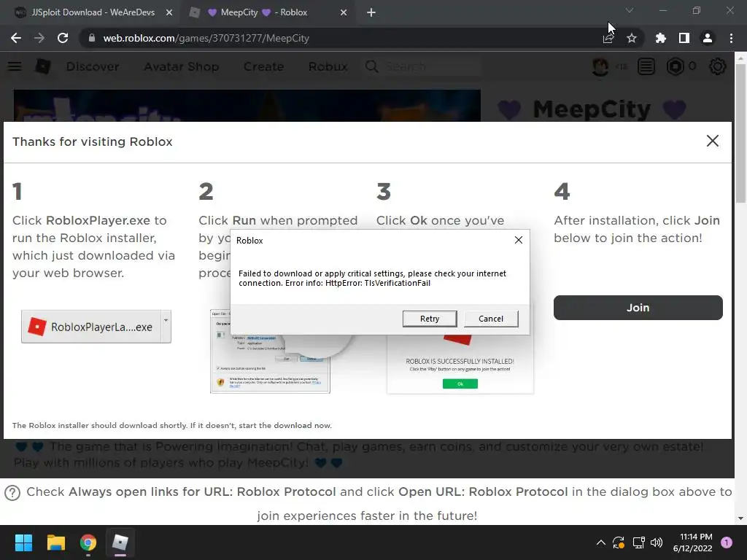Click the Run prompt screenshot thumbnail
The image size is (747, 560).
pos(270,364)
